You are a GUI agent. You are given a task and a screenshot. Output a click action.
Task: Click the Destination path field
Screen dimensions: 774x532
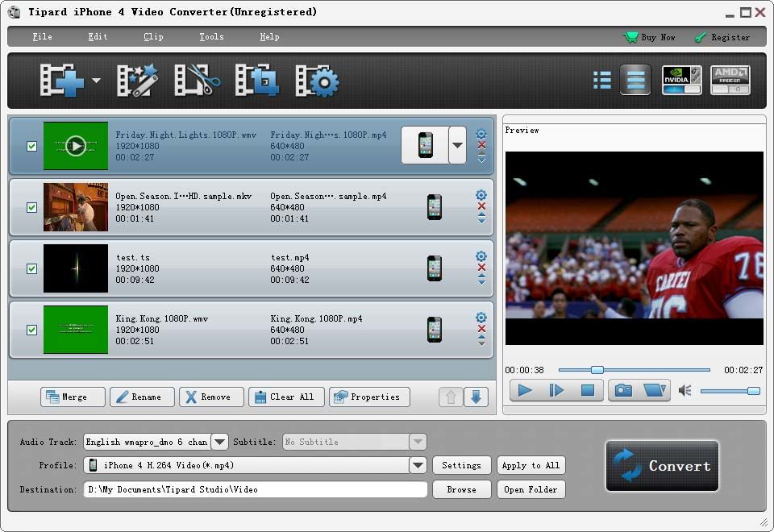point(256,489)
